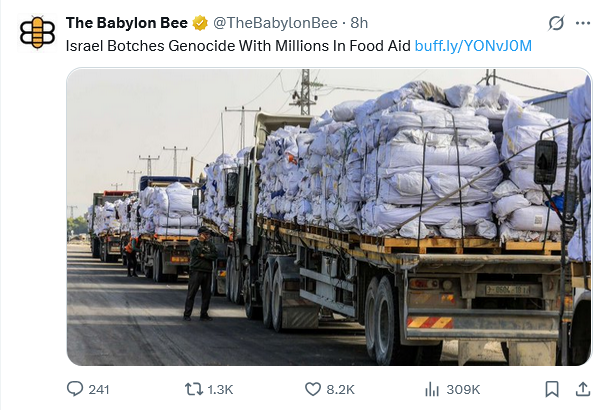Click the 241 replies count
608x410 pixels.
(x=99, y=389)
